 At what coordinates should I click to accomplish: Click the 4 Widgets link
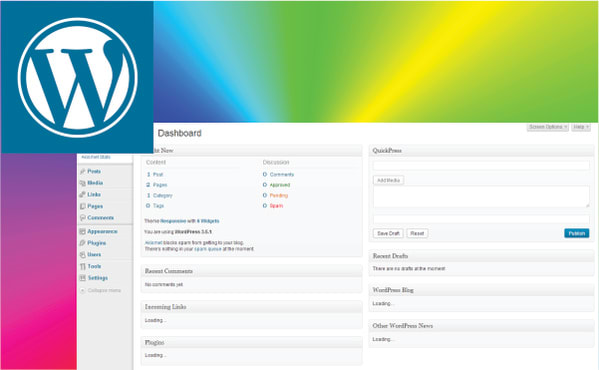pyautogui.click(x=208, y=221)
